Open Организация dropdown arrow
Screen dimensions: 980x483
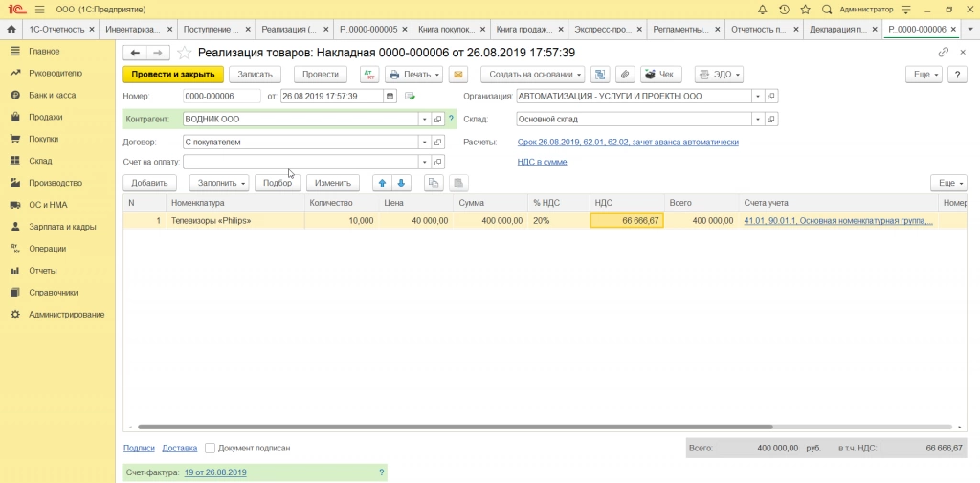point(759,97)
